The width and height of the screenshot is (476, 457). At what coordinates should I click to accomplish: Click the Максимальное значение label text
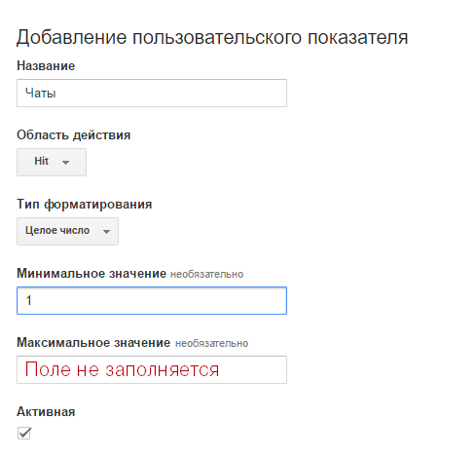[x=93, y=343]
